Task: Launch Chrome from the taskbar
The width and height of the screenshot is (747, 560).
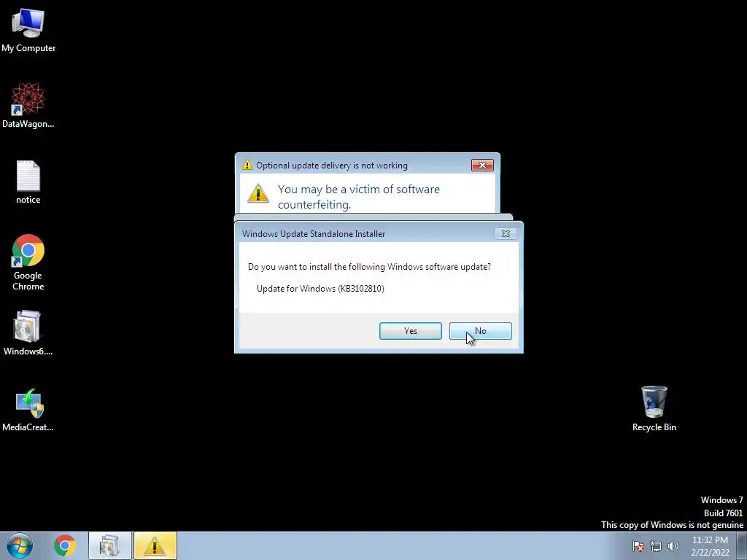Action: click(65, 545)
